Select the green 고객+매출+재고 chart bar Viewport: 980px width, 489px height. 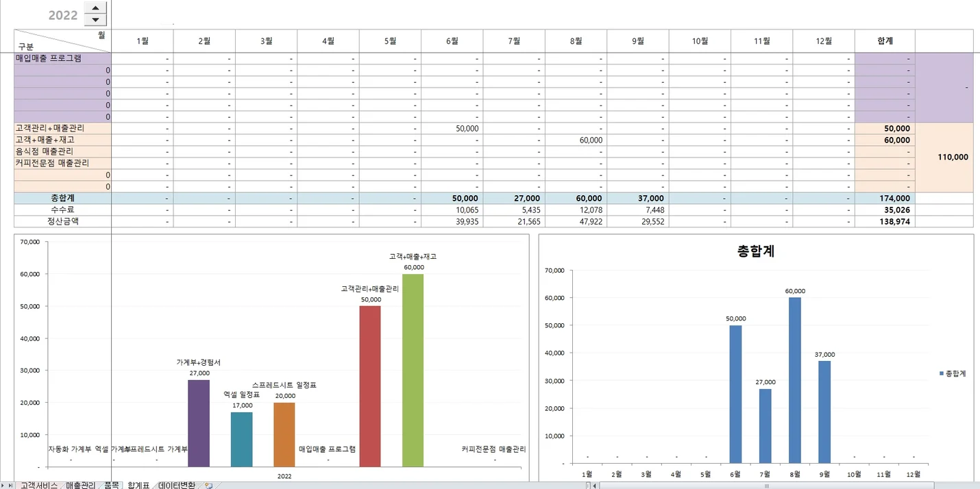coord(413,370)
